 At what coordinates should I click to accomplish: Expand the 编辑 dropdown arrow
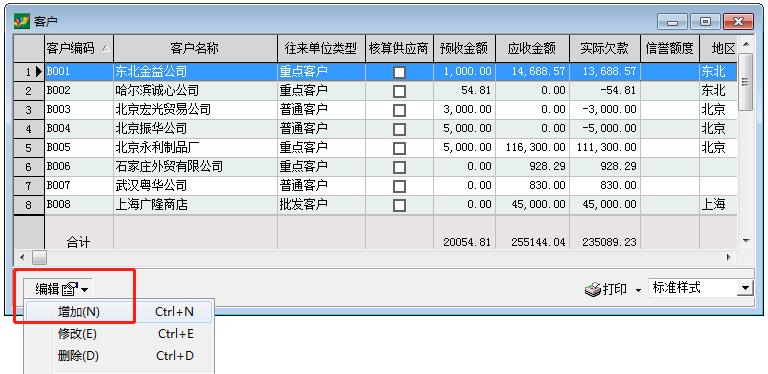click(x=85, y=290)
